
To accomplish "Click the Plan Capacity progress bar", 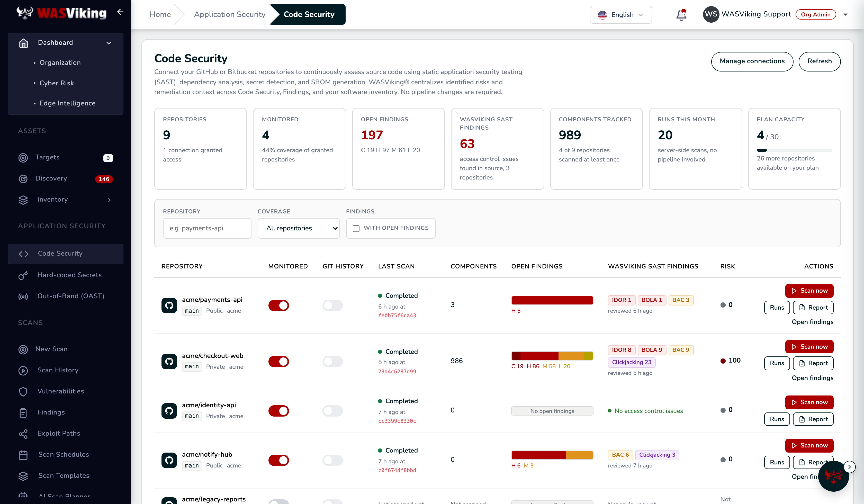I will click(794, 150).
